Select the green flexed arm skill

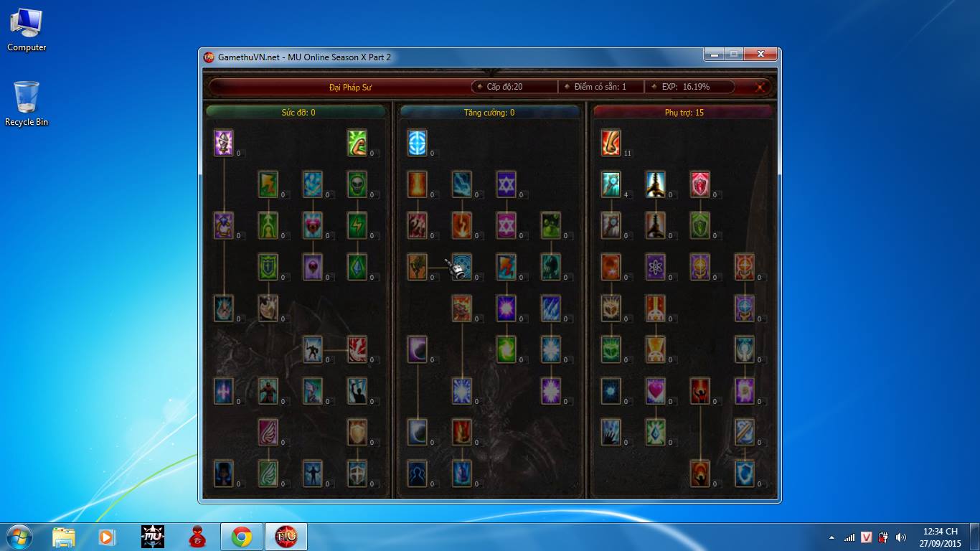click(357, 143)
